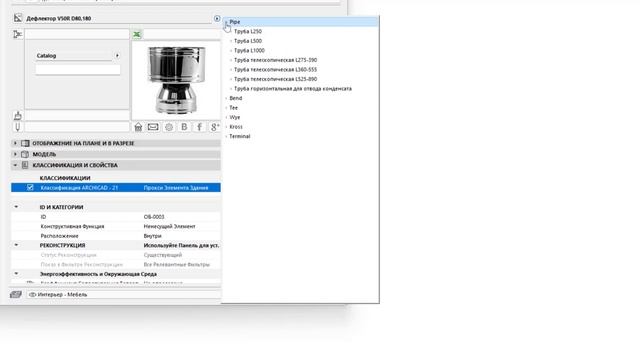Expand the Terminal category

tap(226, 136)
